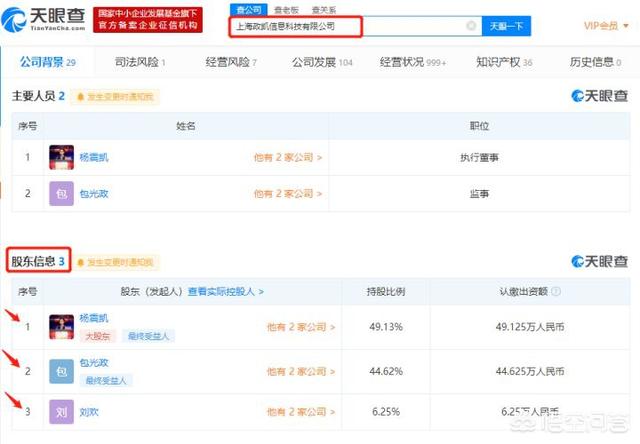Switch to the 公司发展 104 tab
640x444 pixels.
pos(322,62)
